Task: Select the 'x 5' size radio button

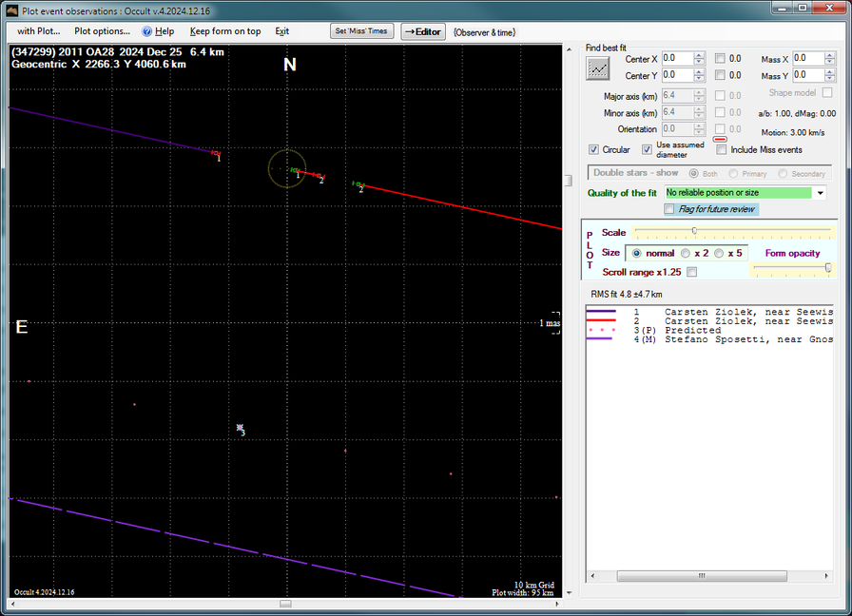Action: (719, 253)
